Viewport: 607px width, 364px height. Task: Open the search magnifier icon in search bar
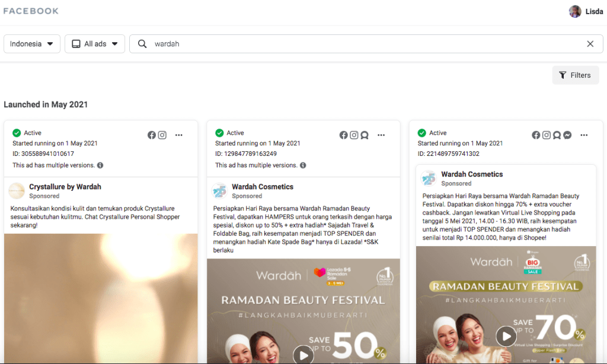click(x=142, y=43)
